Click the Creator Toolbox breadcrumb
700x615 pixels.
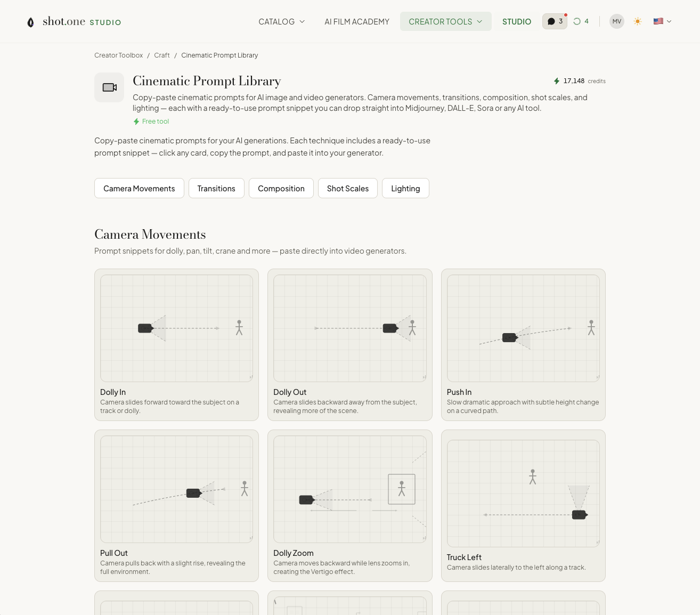coord(118,55)
